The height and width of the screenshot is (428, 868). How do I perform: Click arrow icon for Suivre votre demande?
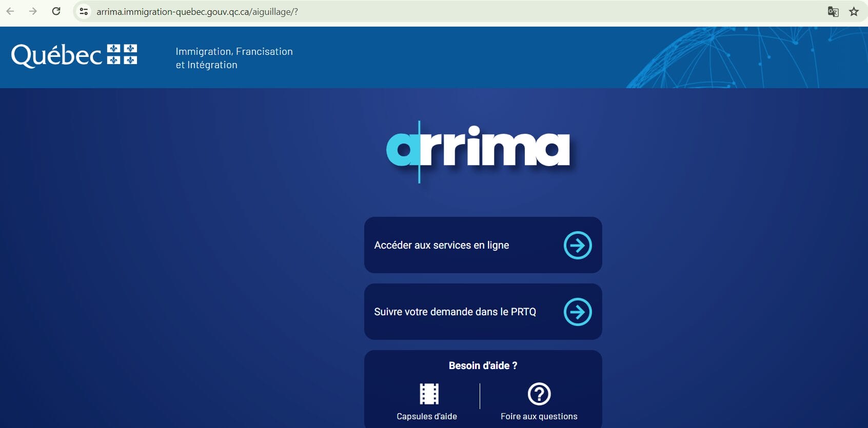pos(578,312)
